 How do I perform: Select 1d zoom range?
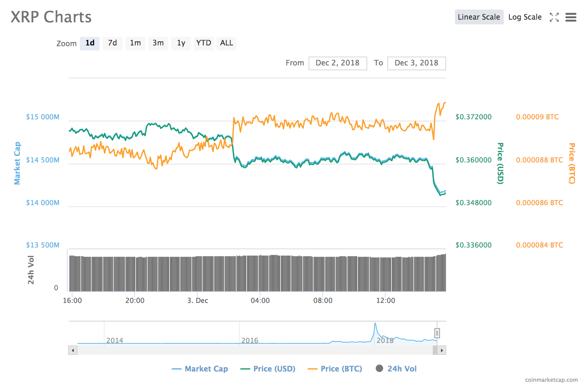coord(90,43)
